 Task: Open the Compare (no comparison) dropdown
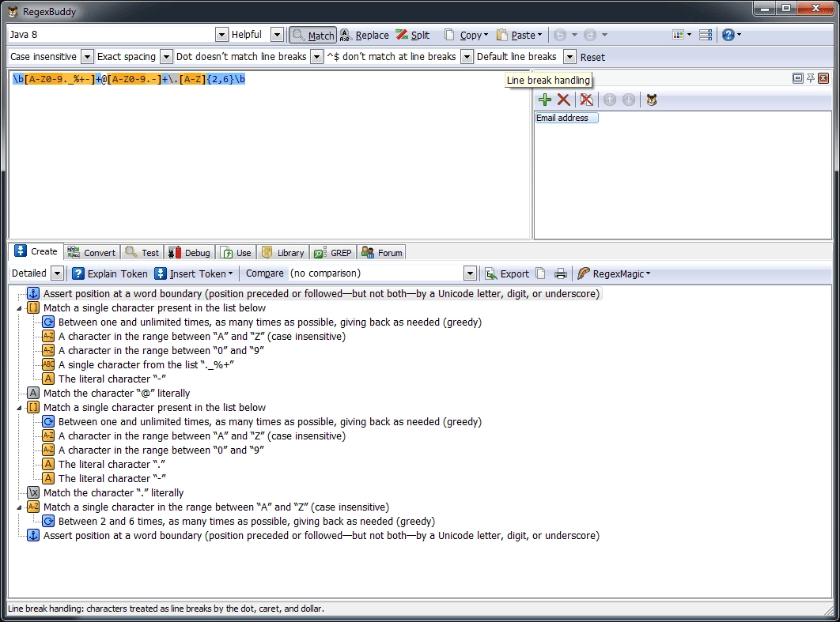[470, 273]
